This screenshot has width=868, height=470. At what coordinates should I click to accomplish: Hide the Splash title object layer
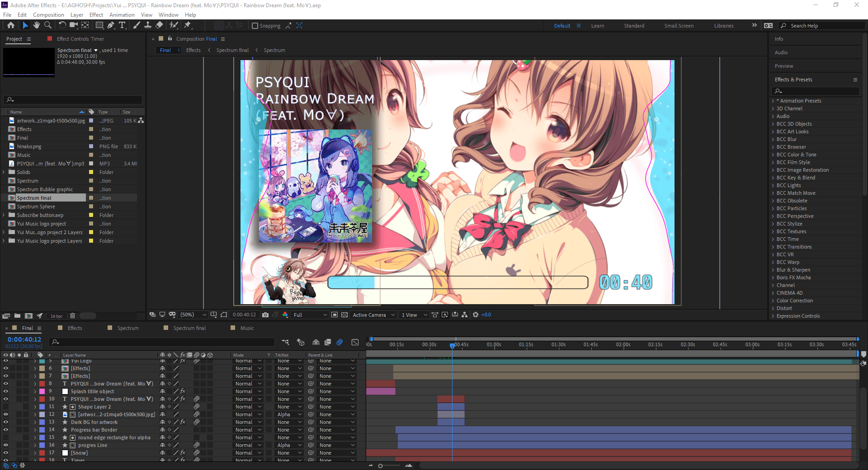pos(6,391)
